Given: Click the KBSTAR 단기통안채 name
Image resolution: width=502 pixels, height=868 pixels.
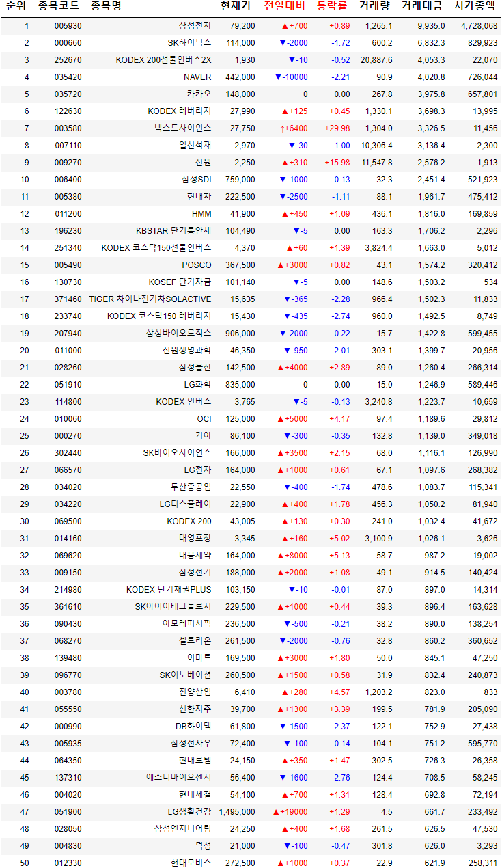Looking at the screenshot, I should pyautogui.click(x=173, y=231).
